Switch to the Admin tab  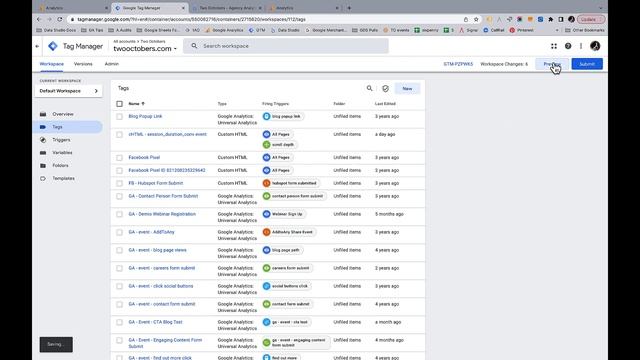pos(111,64)
